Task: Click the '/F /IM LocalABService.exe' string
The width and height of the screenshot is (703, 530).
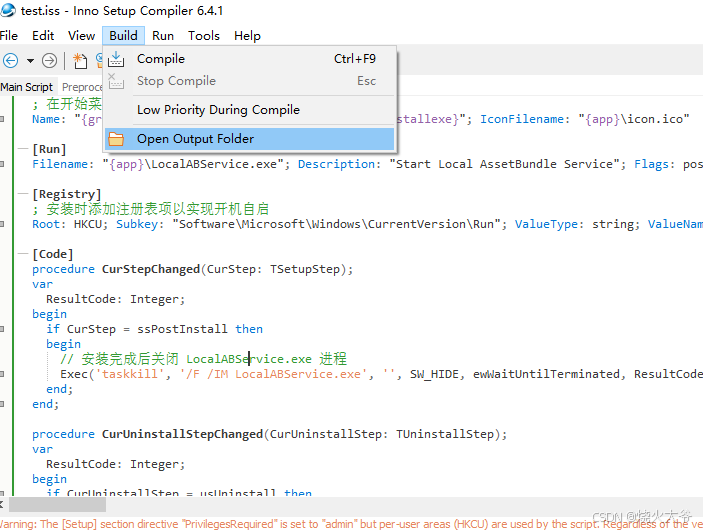Action: [273, 374]
